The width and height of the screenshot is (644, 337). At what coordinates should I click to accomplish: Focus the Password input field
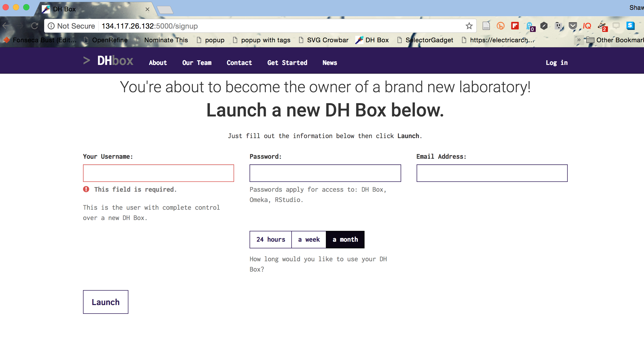pos(325,173)
